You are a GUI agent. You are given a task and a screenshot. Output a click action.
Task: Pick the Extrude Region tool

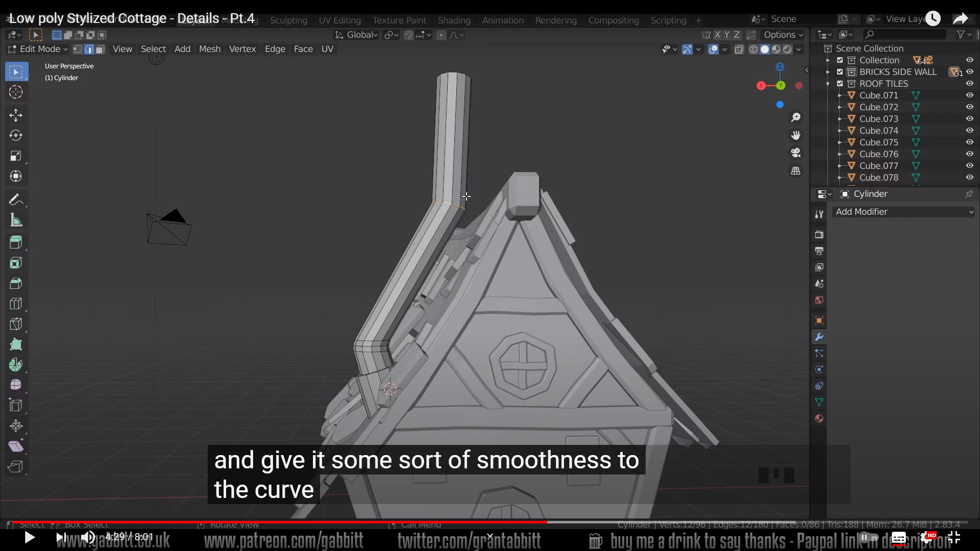(x=16, y=242)
